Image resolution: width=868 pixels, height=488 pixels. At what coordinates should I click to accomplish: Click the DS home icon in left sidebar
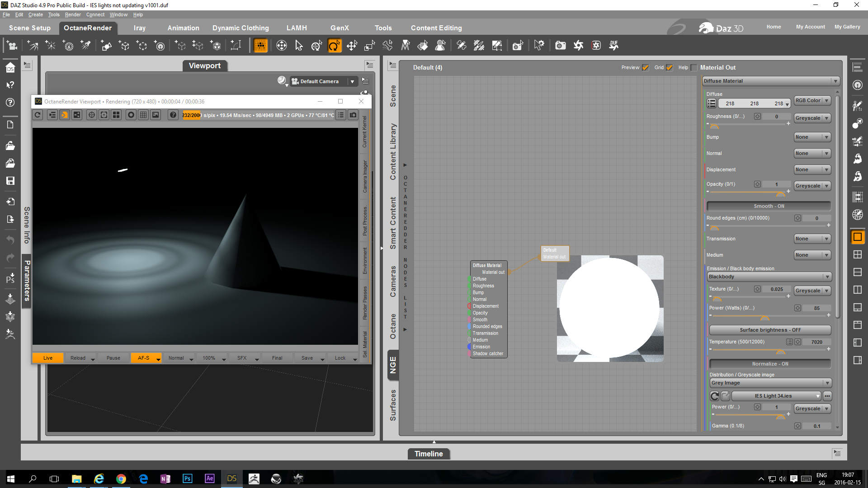[x=10, y=68]
